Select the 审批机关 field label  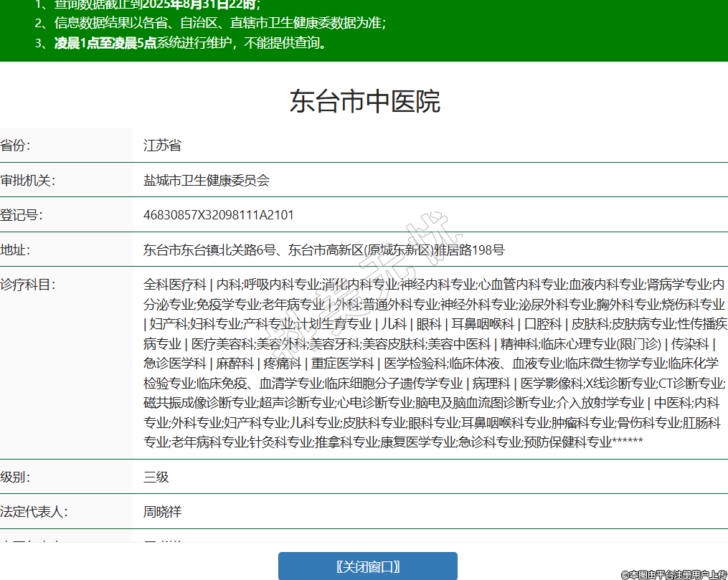(27, 181)
